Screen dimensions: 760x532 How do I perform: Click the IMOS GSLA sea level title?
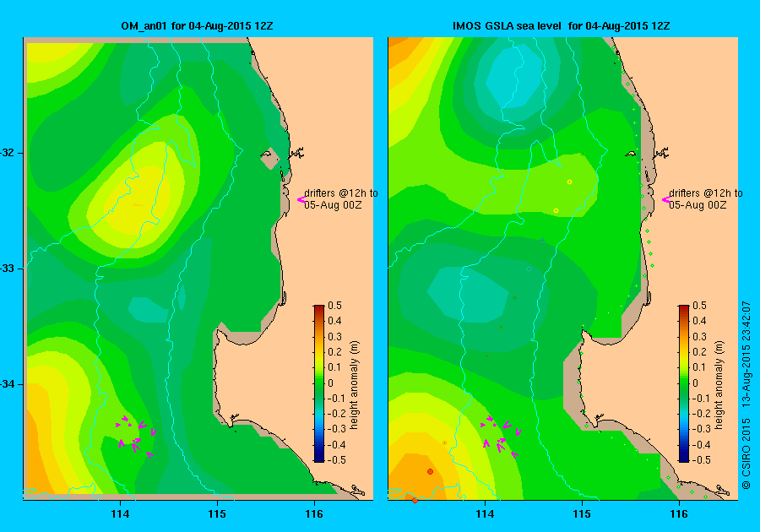point(562,26)
